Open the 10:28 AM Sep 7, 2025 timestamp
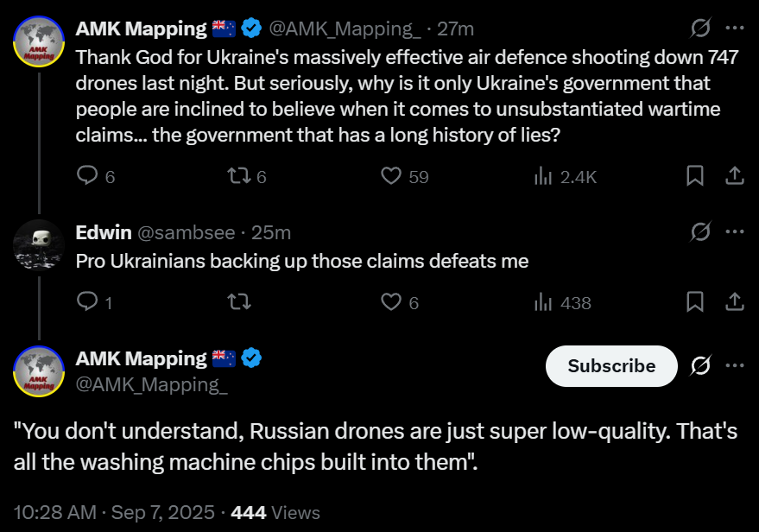The height and width of the screenshot is (532, 759). (x=114, y=513)
